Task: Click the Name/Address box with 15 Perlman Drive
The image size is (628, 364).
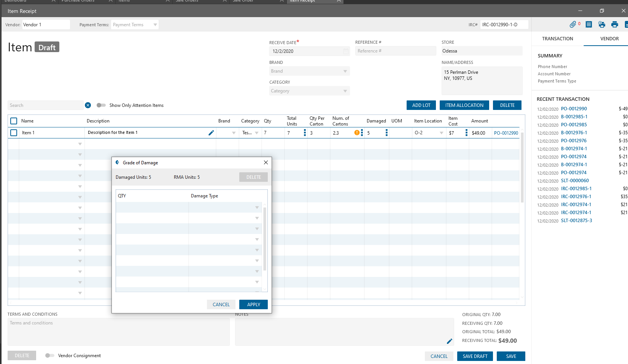Action: click(482, 81)
